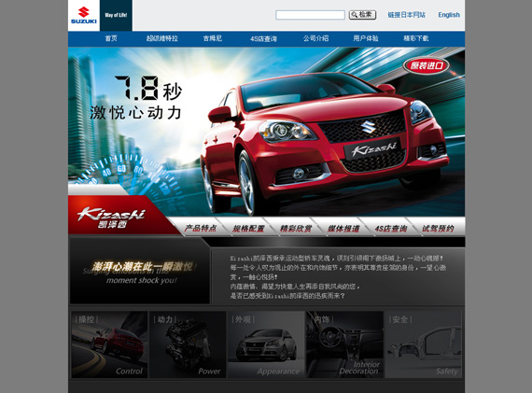Open the 链接日本网站 link
Image resolution: width=532 pixels, height=393 pixels.
tap(406, 15)
